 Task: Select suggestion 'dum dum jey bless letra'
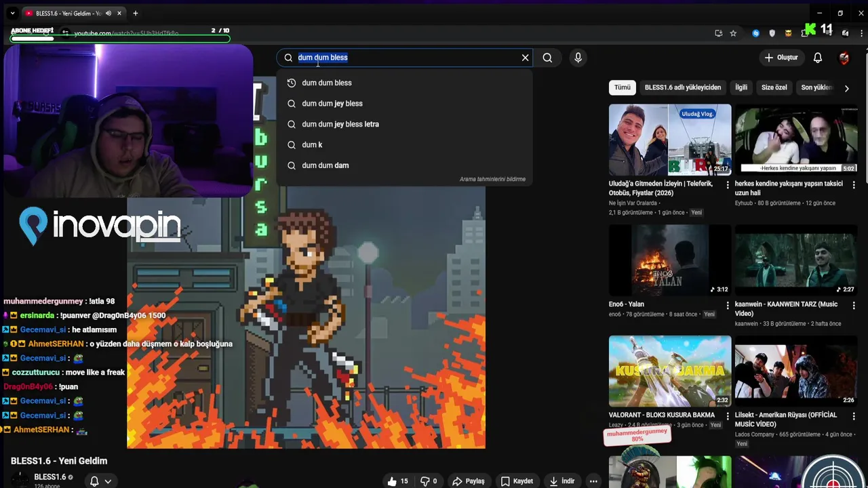[x=404, y=124]
